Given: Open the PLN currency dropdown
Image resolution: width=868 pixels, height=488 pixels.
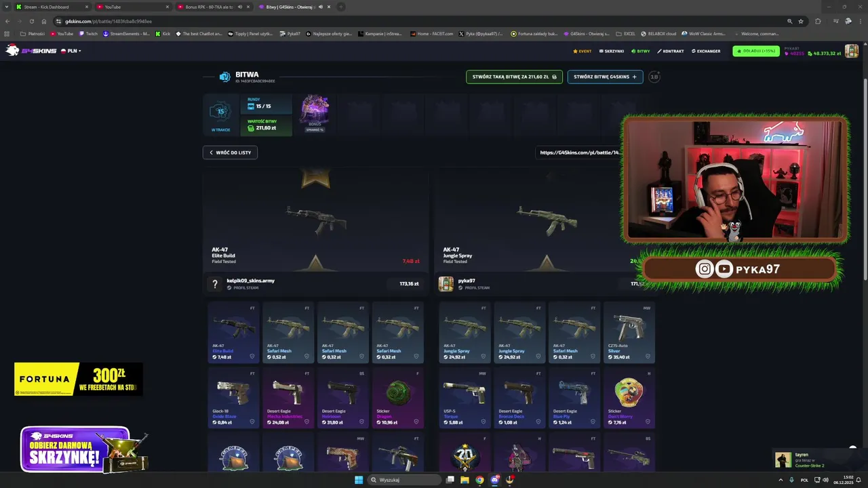Looking at the screenshot, I should [71, 51].
